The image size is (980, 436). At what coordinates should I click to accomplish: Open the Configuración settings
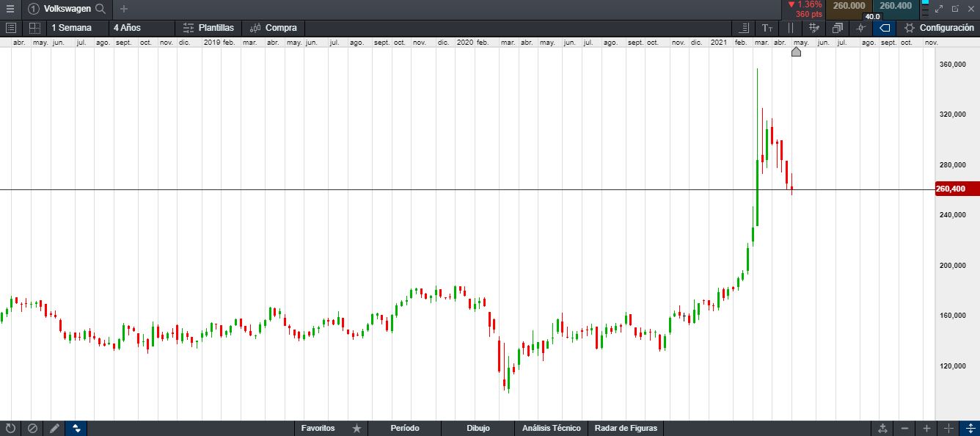pyautogui.click(x=939, y=28)
